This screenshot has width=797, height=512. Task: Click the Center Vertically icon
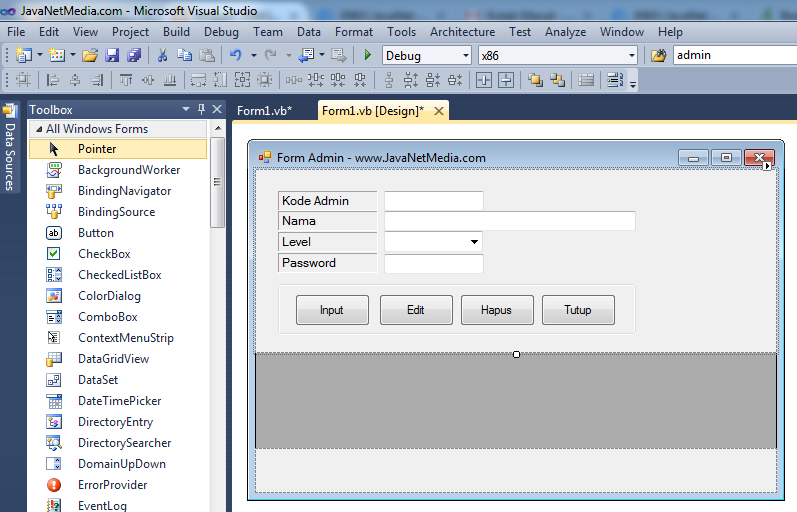(x=506, y=80)
